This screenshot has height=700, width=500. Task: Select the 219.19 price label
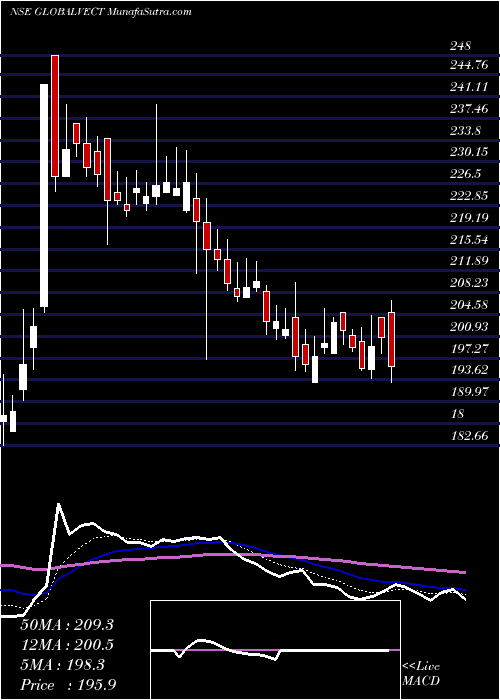point(470,217)
